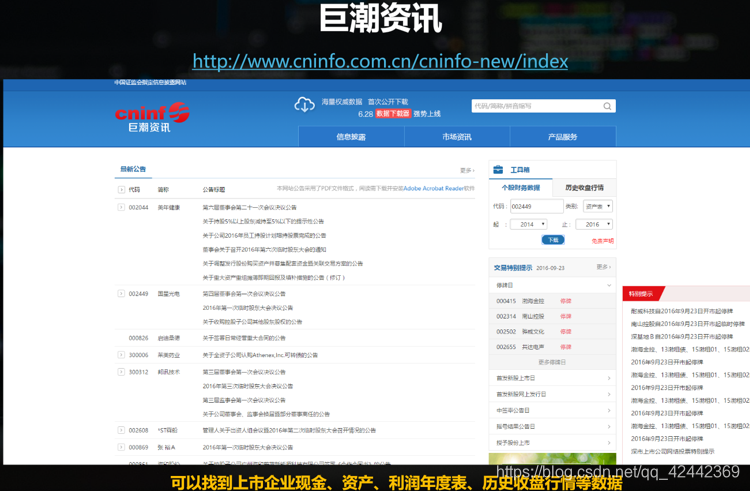Viewport: 750px width, 491px height.
Task: Click the 002502 骅威文化 suspension row
Action: 552,332
